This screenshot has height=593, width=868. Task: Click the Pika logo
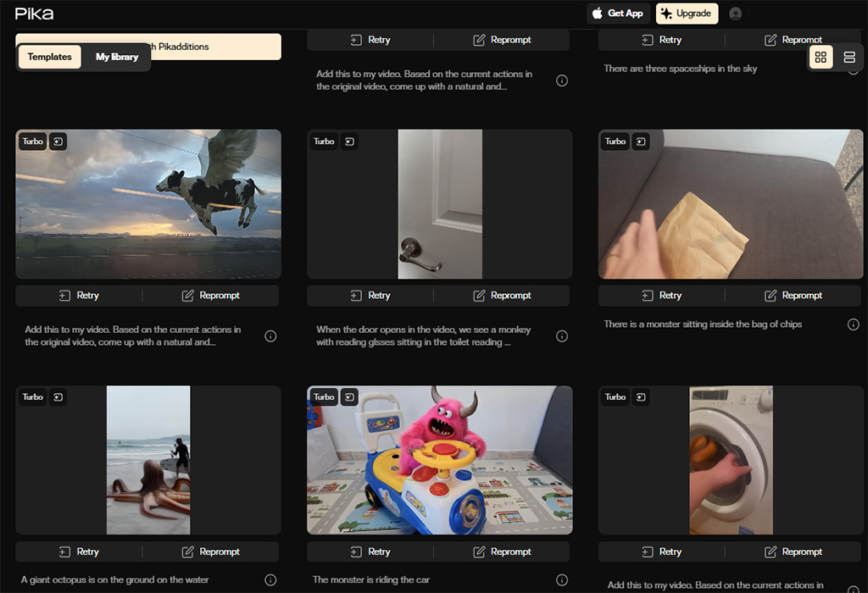tap(34, 14)
